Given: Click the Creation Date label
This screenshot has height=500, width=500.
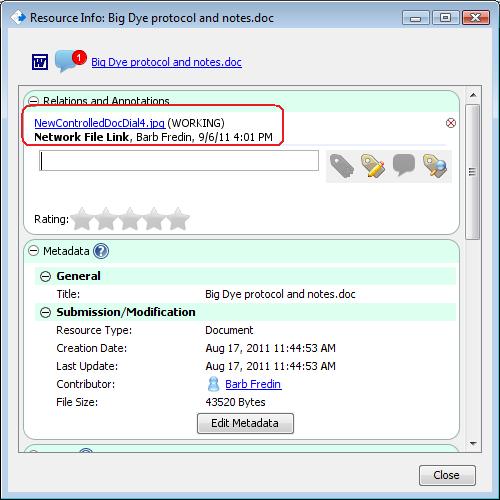Looking at the screenshot, I should (x=92, y=348).
